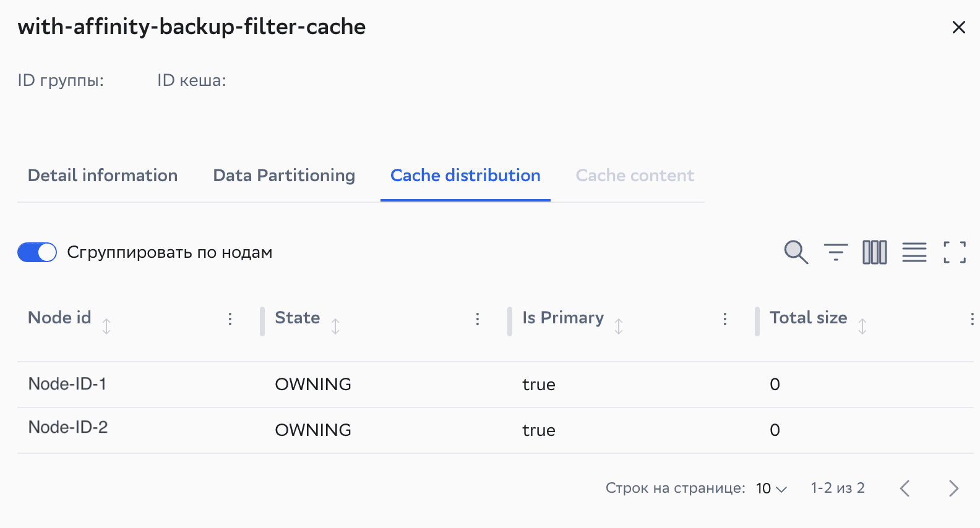Expand rows per page dropdown
Image resolution: width=980 pixels, height=528 pixels.
772,488
